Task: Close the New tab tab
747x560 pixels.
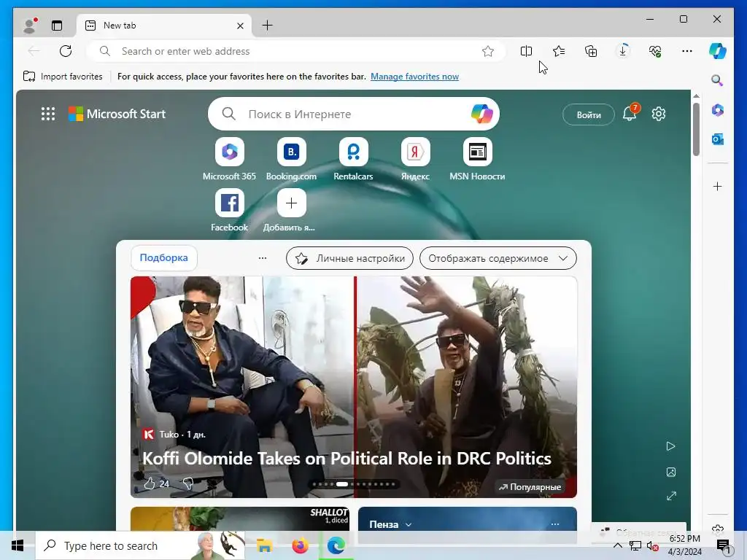Action: click(x=241, y=26)
